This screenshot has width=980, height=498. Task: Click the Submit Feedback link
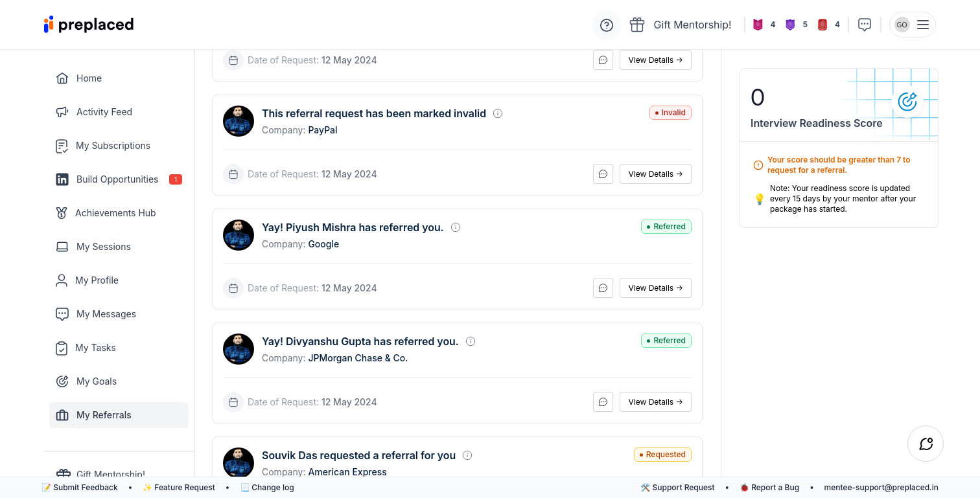coord(80,488)
